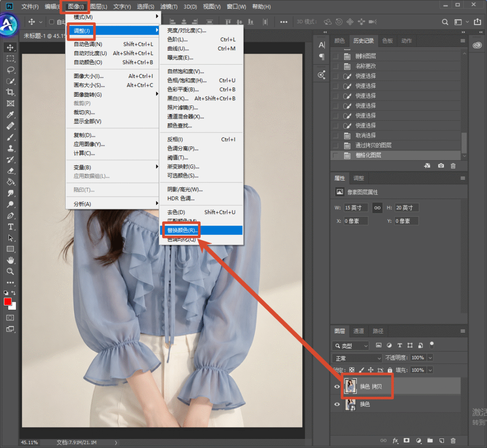Open the blend mode 正常 dropdown
487x448 pixels.
pos(357,358)
